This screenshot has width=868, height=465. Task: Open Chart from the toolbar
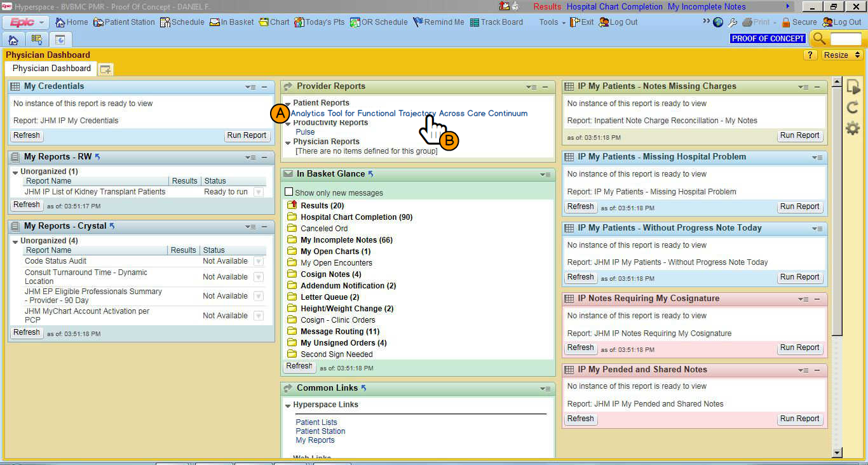[274, 22]
